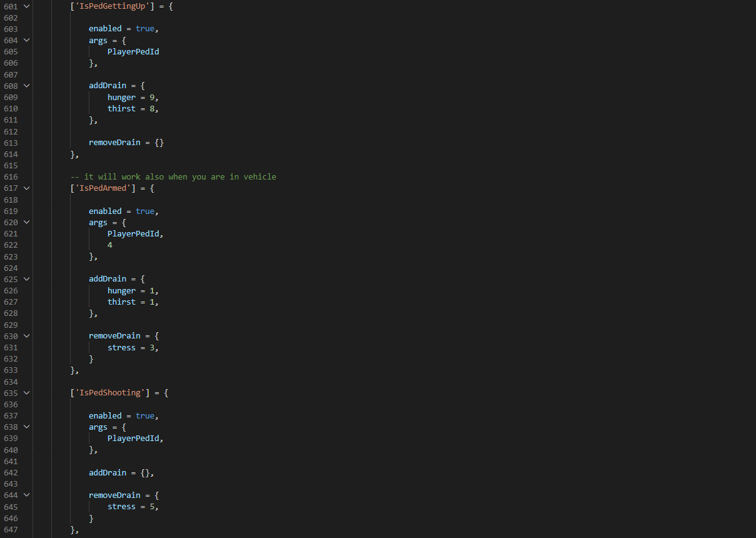
Task: Click the comment about working in vehicle
Action: 173,177
